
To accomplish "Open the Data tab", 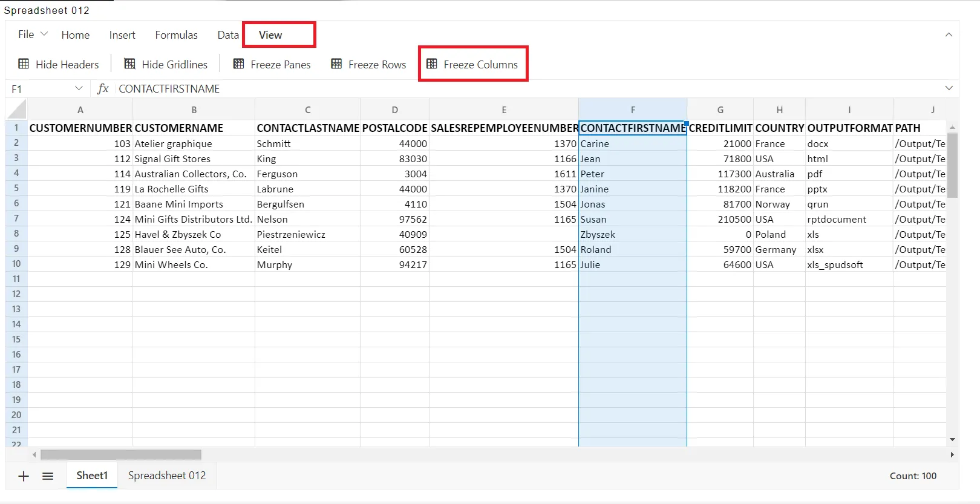I will click(228, 35).
